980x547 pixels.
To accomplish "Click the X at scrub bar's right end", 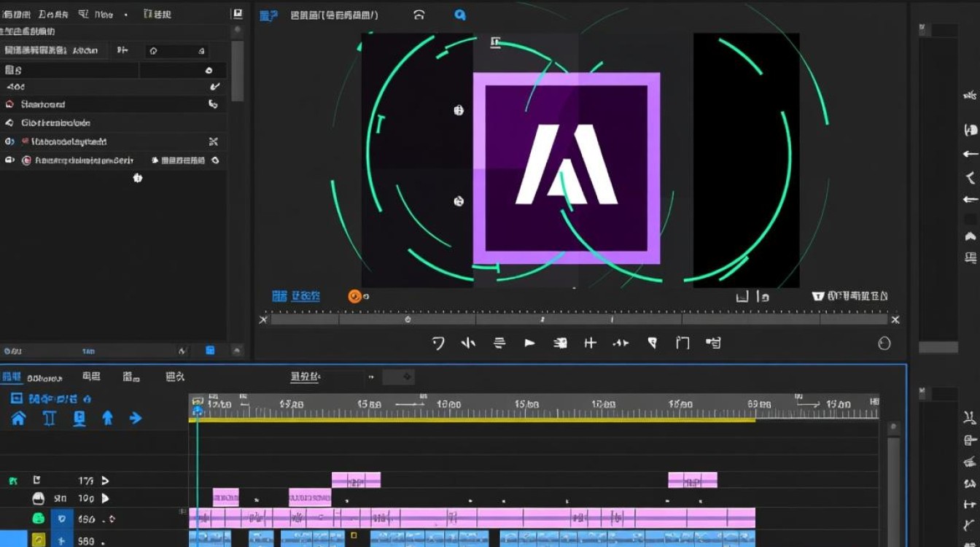I will tap(895, 319).
